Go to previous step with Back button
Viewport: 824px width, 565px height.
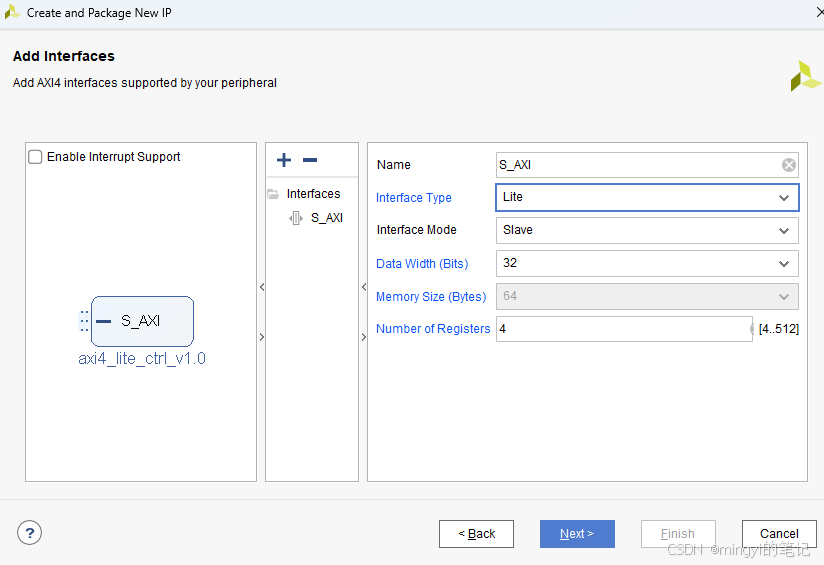(x=476, y=534)
